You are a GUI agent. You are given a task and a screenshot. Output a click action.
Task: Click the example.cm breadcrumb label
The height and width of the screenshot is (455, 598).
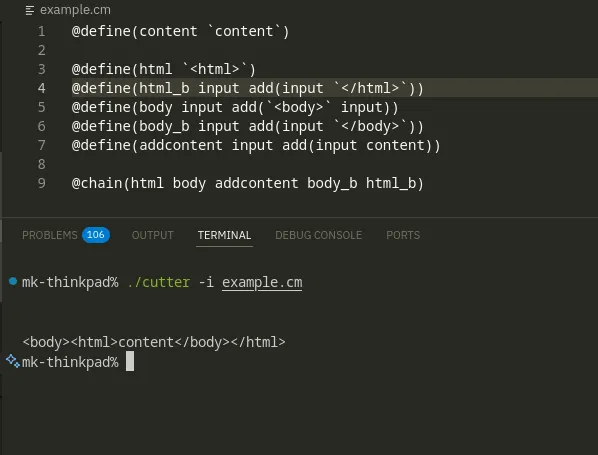(x=75, y=10)
